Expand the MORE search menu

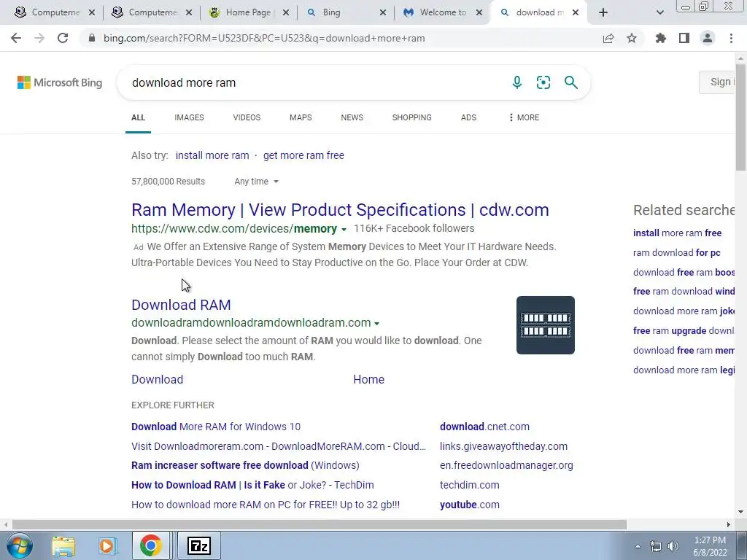[x=524, y=117]
